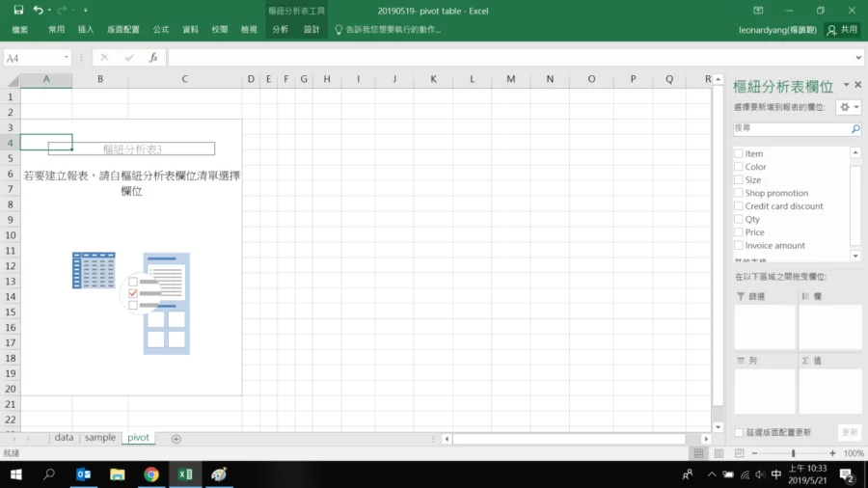Toggle the defer layout update checkbox
Viewport: 868px width, 488px height.
[739, 433]
